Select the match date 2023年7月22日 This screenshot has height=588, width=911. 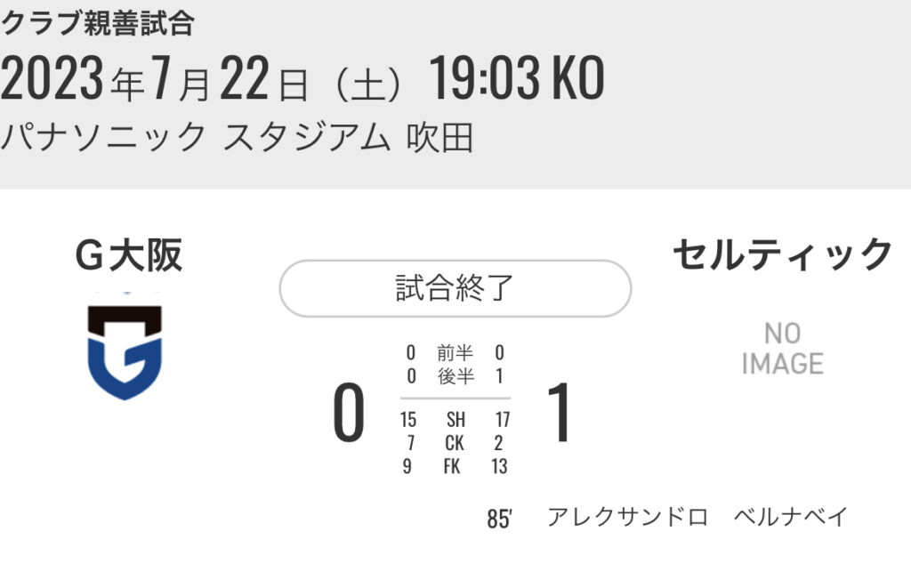point(156,82)
